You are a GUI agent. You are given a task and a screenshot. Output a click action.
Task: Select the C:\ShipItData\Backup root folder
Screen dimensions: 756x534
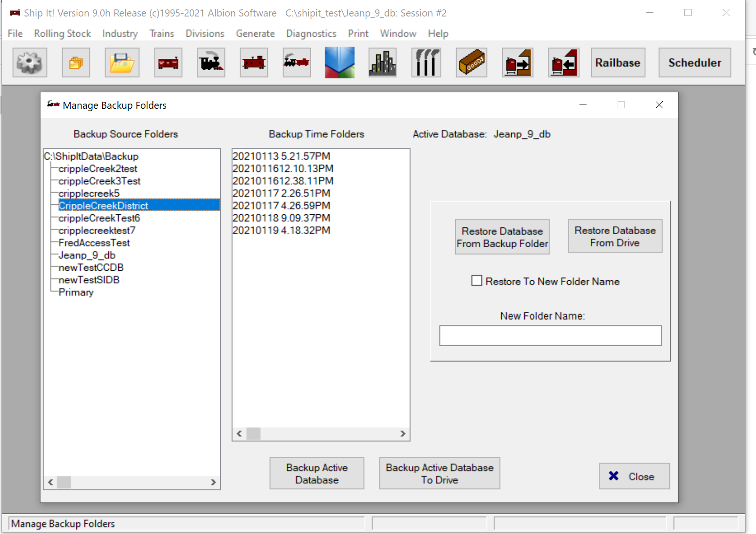[91, 156]
